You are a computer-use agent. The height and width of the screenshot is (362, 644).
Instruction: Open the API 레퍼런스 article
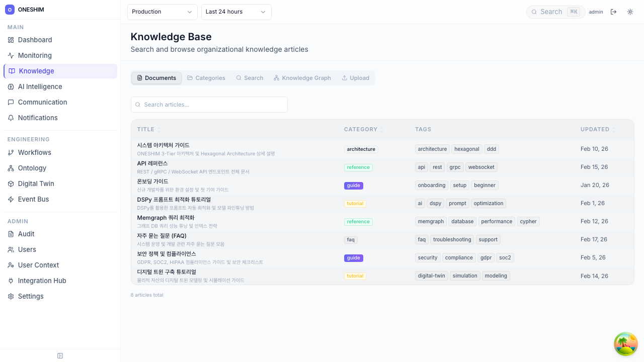click(152, 163)
